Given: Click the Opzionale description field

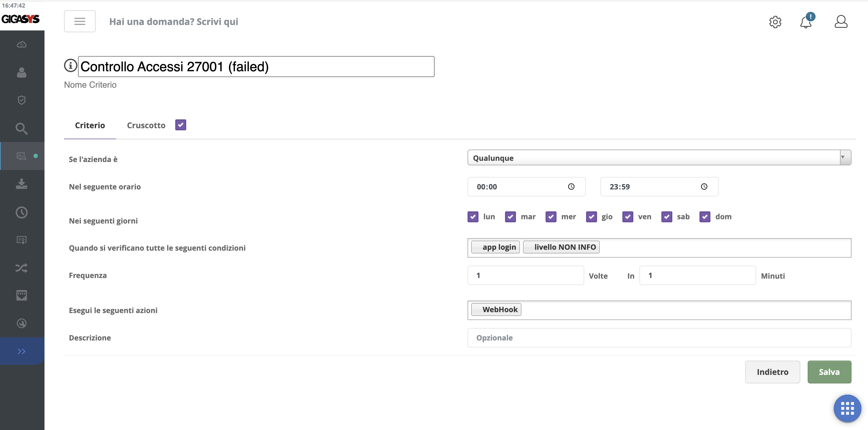Looking at the screenshot, I should (x=659, y=338).
